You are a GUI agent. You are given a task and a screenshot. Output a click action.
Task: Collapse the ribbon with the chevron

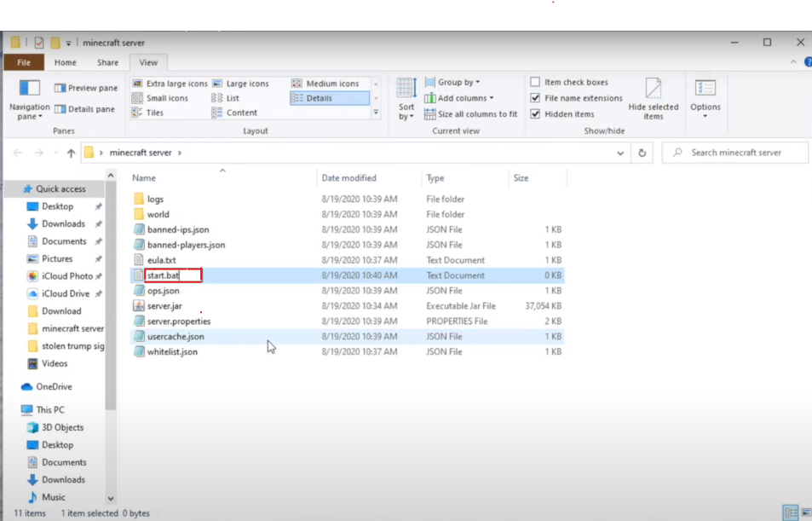(793, 61)
